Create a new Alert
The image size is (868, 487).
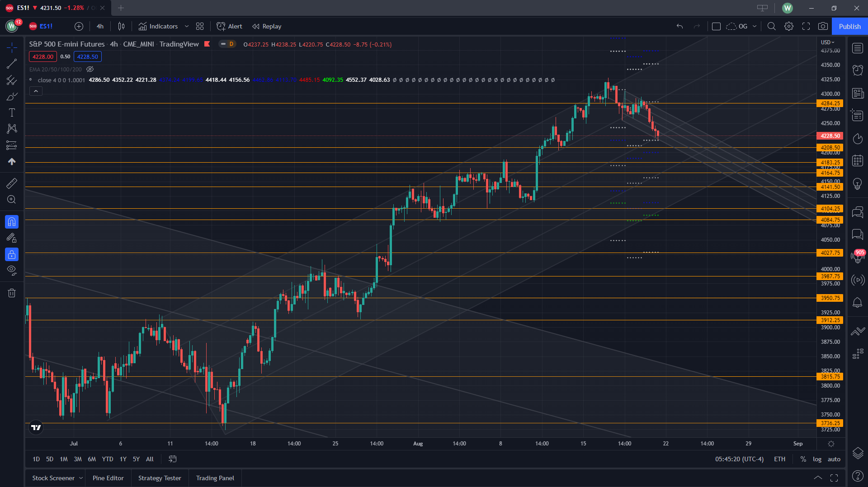pos(229,26)
